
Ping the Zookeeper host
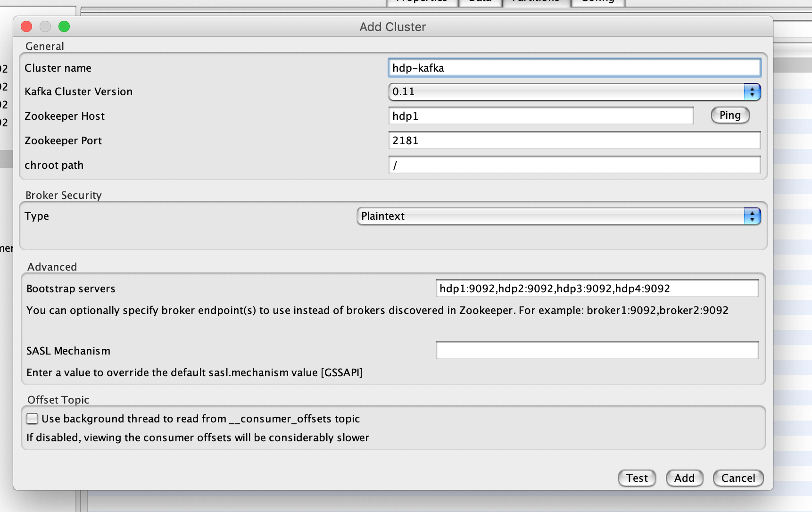click(730, 115)
